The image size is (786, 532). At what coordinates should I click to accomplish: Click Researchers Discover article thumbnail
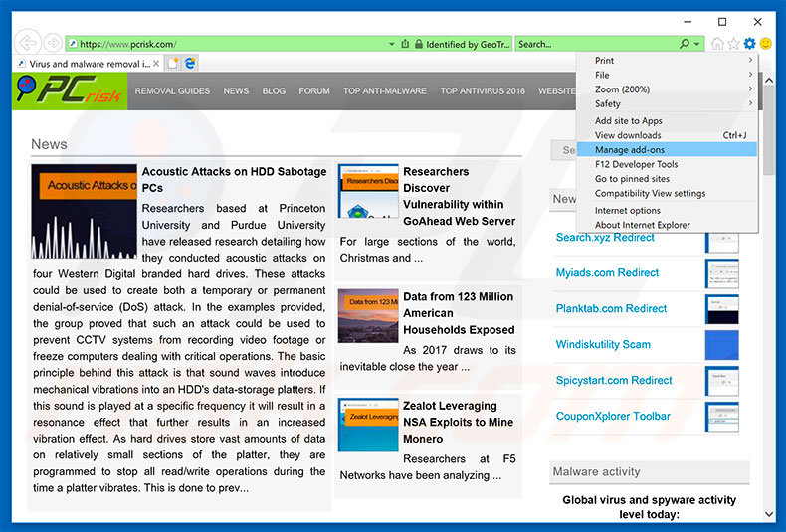click(368, 191)
